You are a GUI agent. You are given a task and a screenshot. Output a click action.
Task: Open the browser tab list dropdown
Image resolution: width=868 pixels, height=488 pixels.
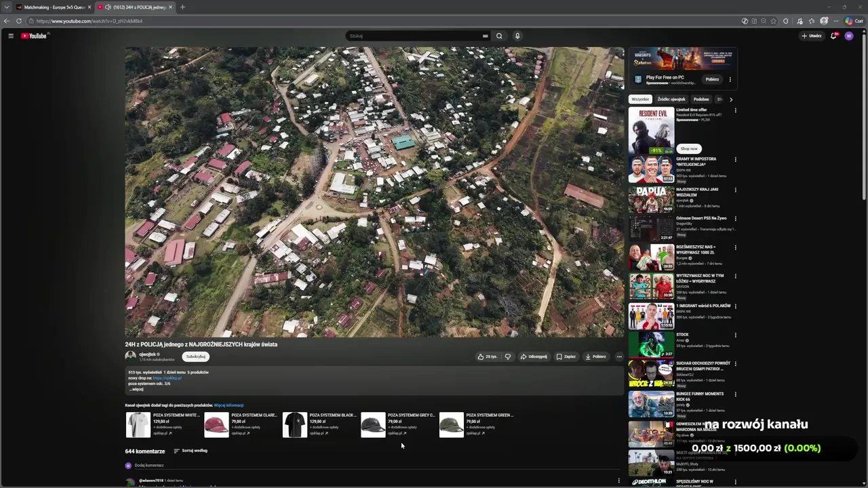[x=5, y=7]
